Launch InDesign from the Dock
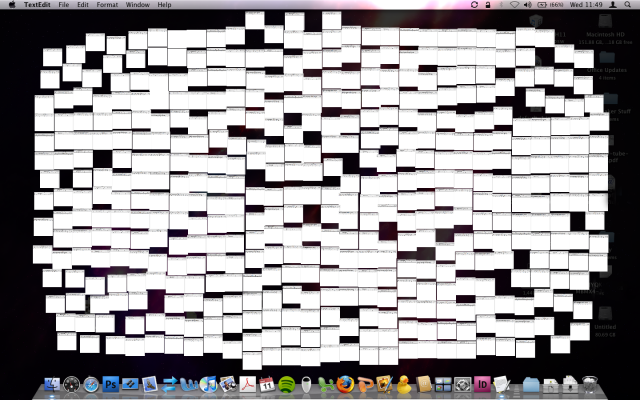Screen dimensions: 640x400 coord(482,384)
